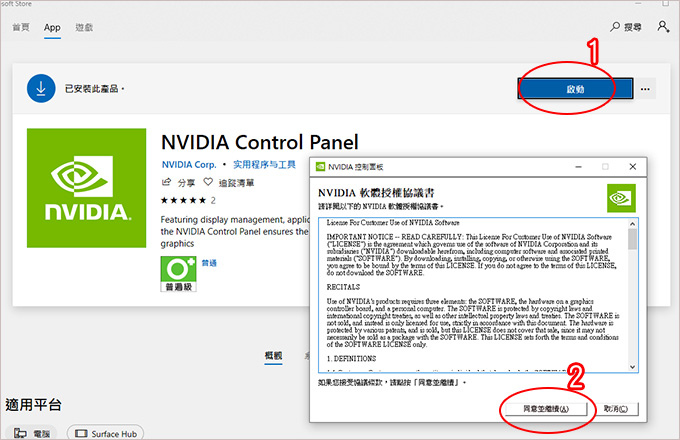680x440 pixels.
Task: Close the NVIDIA 控制面板 dialog
Action: tap(633, 167)
